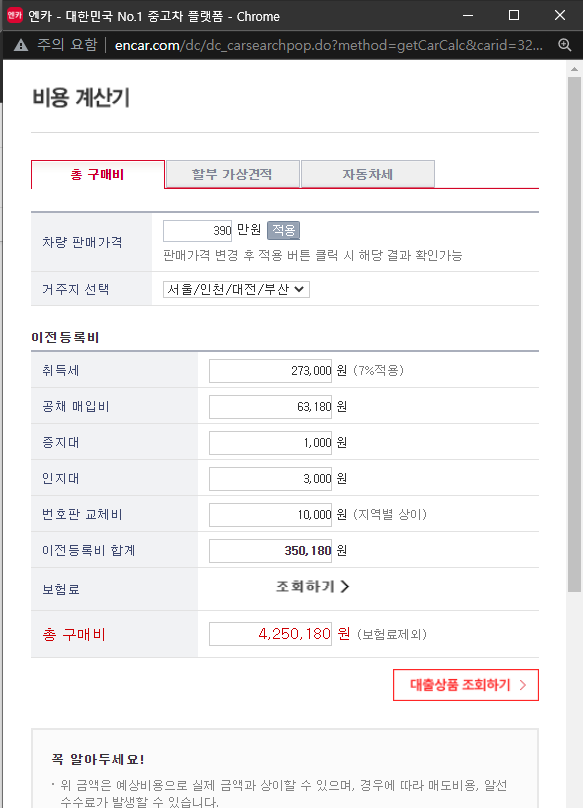Screen dimensions: 583x808
Task: Click the 대출상품 조회하기 button
Action: click(465, 685)
